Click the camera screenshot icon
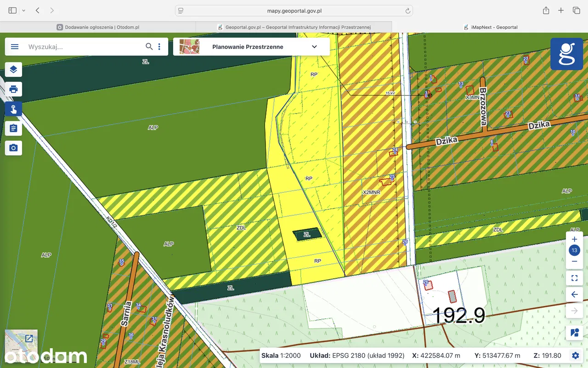The height and width of the screenshot is (368, 588). tap(13, 148)
